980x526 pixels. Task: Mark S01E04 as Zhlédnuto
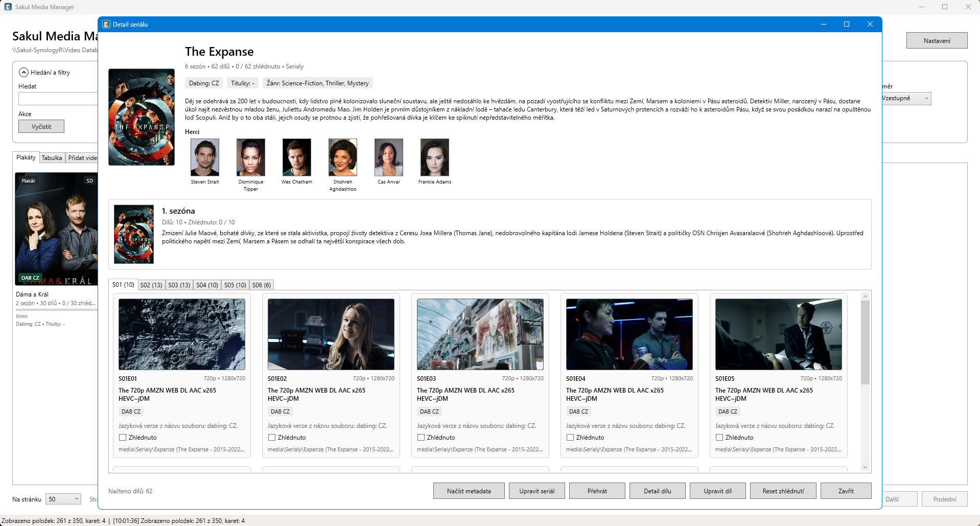[x=570, y=438]
